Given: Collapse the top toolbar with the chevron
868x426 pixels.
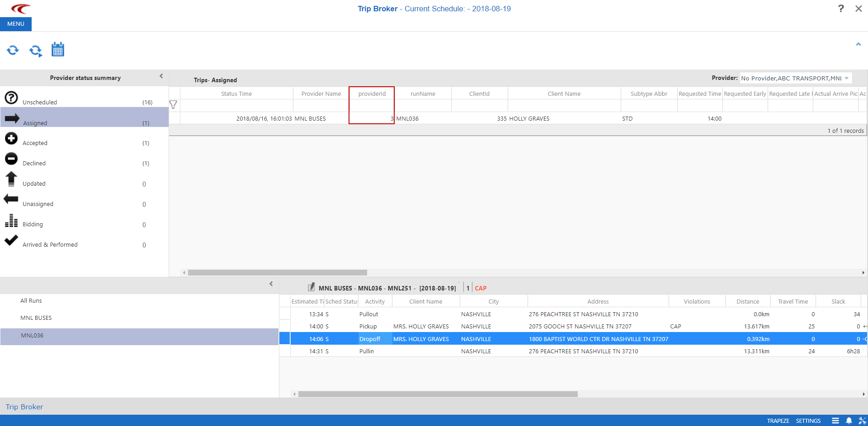Looking at the screenshot, I should [858, 44].
